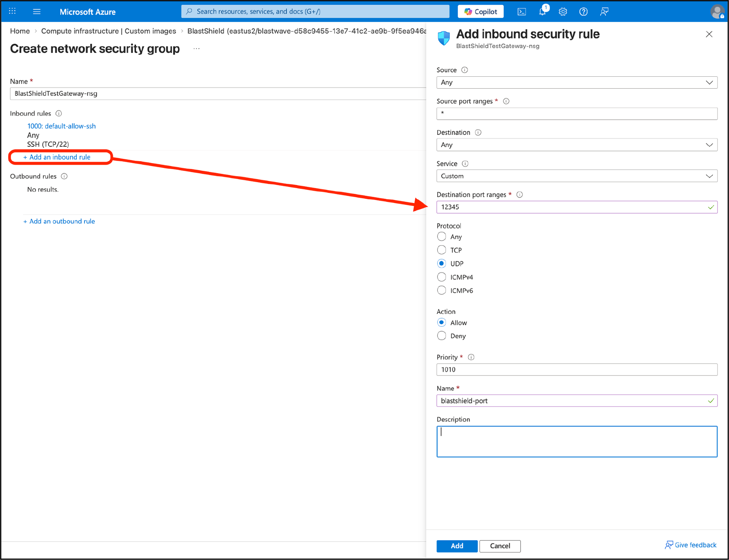
Task: Click Add an inbound rule link
Action: click(57, 157)
